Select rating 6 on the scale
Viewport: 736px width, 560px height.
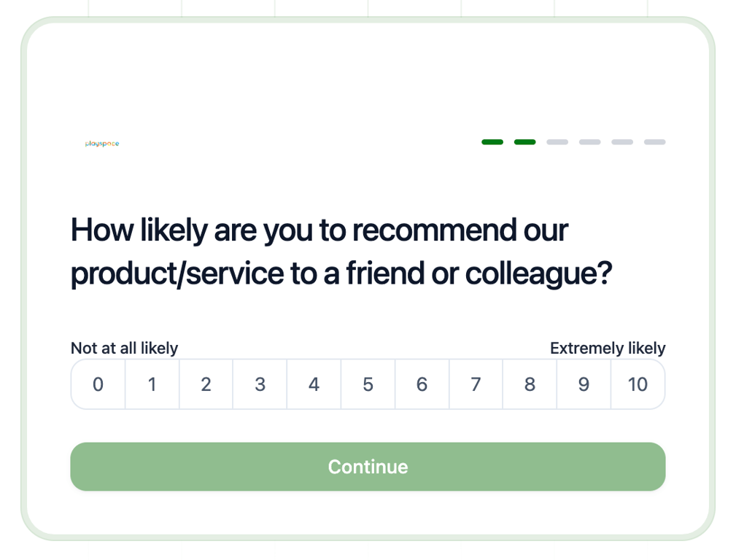(x=422, y=384)
